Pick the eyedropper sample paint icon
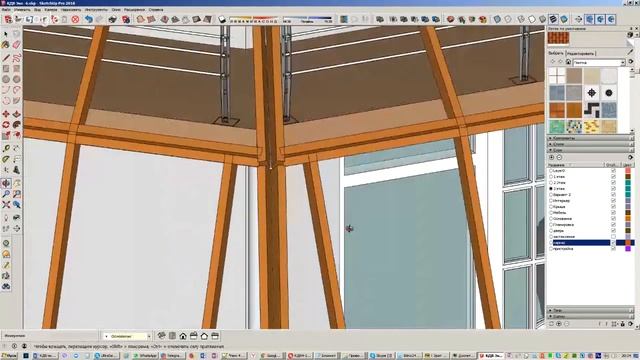640x360 pixels. pos(631,52)
